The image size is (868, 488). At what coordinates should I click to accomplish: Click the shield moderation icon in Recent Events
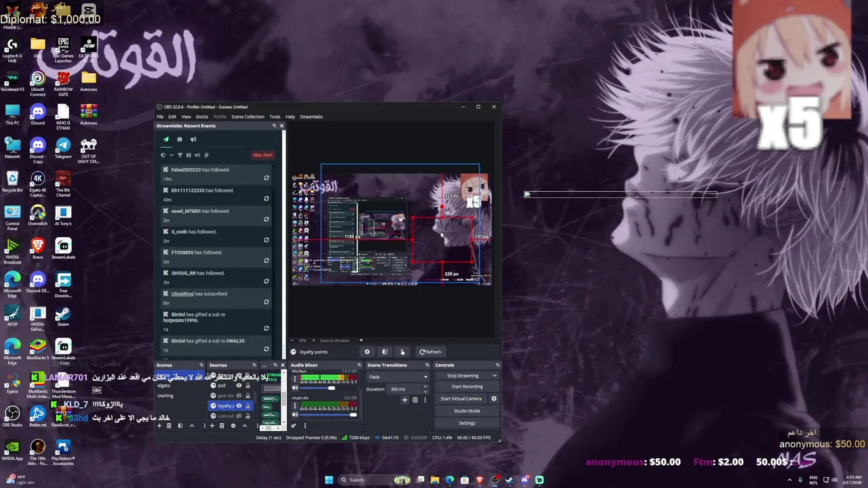[163, 155]
